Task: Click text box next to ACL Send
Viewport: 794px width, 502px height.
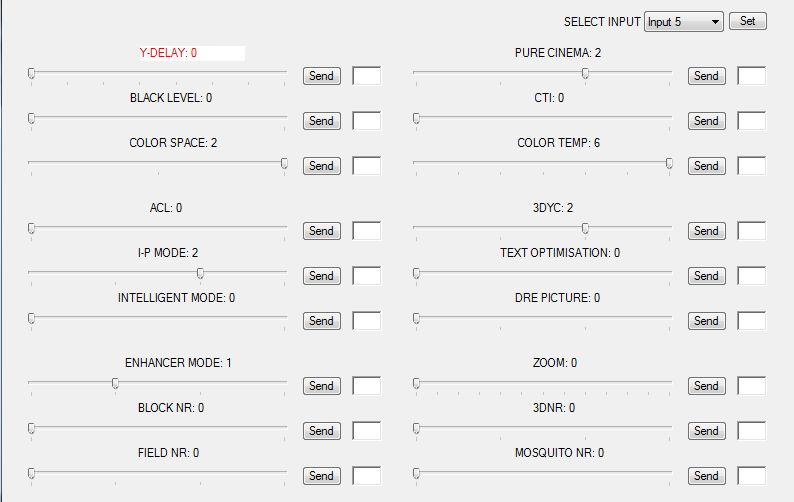Action: (366, 231)
